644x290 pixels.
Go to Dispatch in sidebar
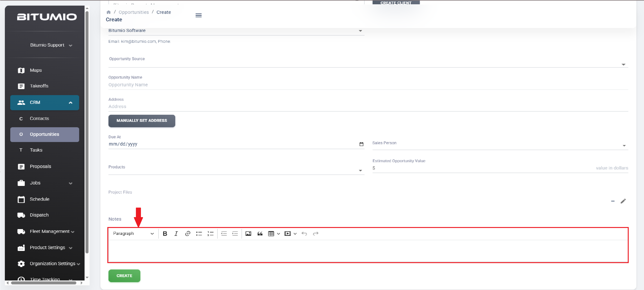click(x=39, y=215)
